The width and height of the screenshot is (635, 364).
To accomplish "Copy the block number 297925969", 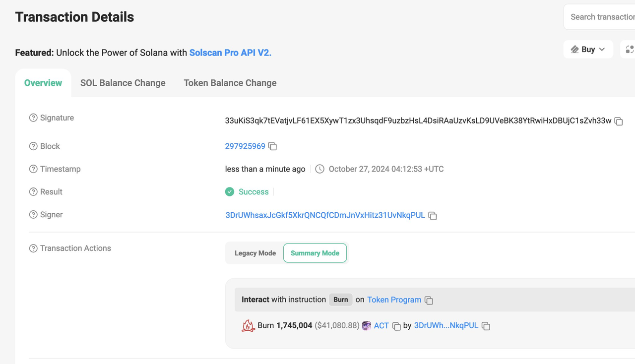I will [272, 146].
